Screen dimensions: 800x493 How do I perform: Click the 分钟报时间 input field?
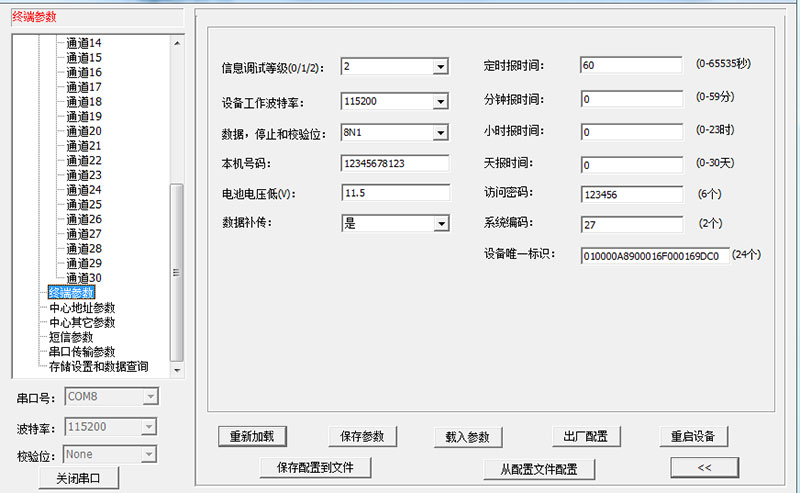632,99
